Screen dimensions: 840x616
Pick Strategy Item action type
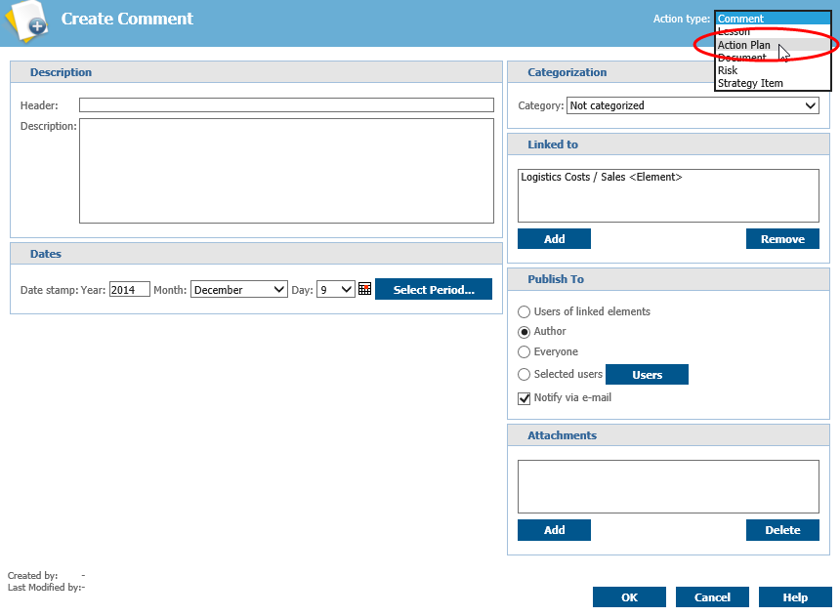(x=750, y=83)
